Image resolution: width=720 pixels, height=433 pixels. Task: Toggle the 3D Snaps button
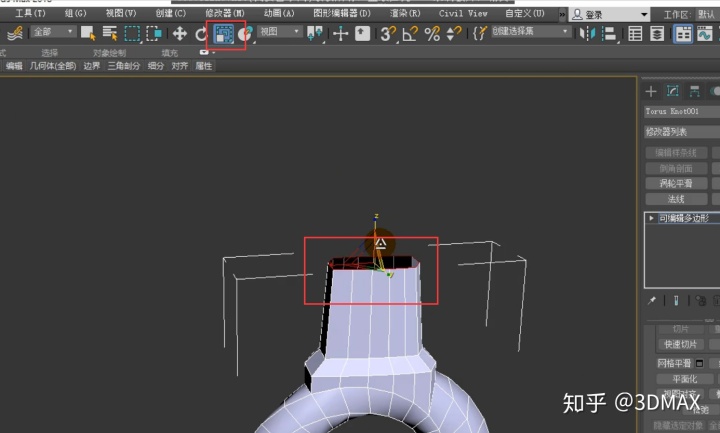coord(388,34)
